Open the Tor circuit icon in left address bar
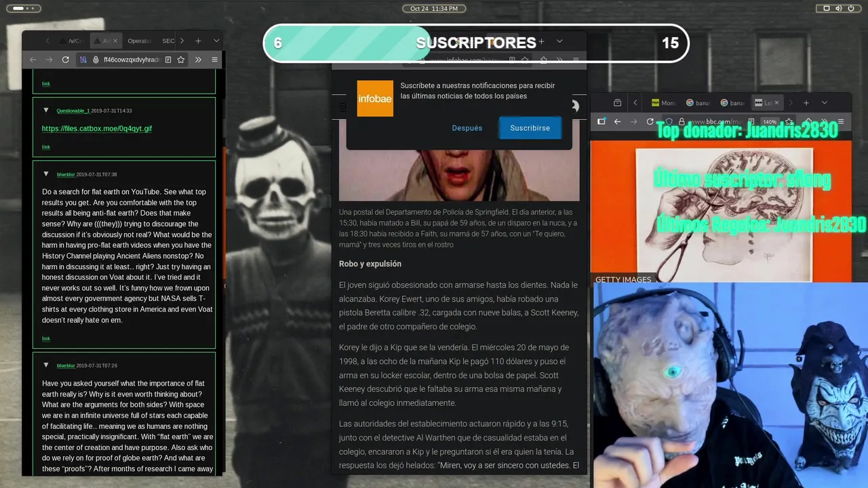This screenshot has height=488, width=868. 83,60
